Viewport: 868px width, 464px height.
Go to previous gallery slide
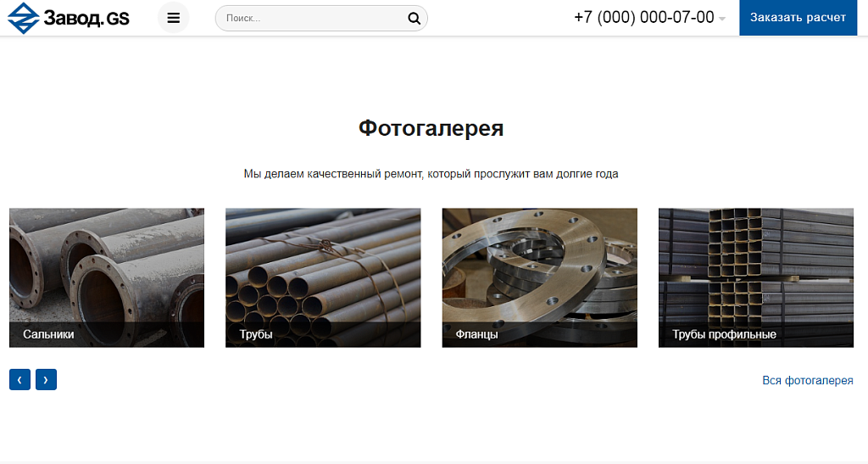[x=19, y=379]
